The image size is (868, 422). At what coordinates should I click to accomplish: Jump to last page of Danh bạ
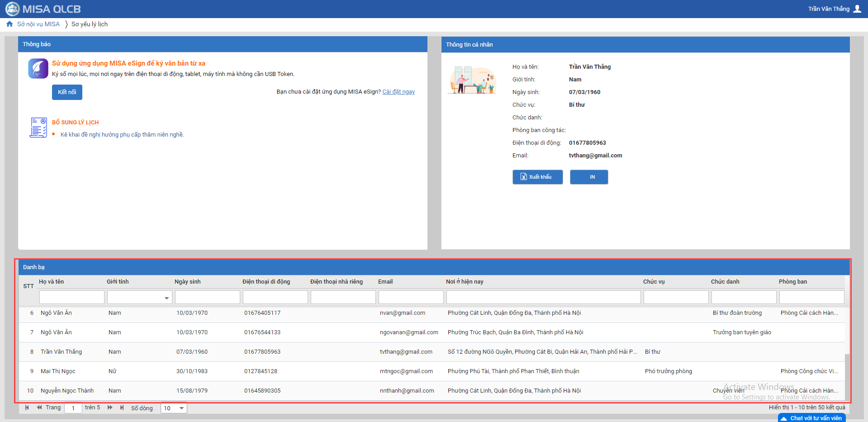point(122,408)
